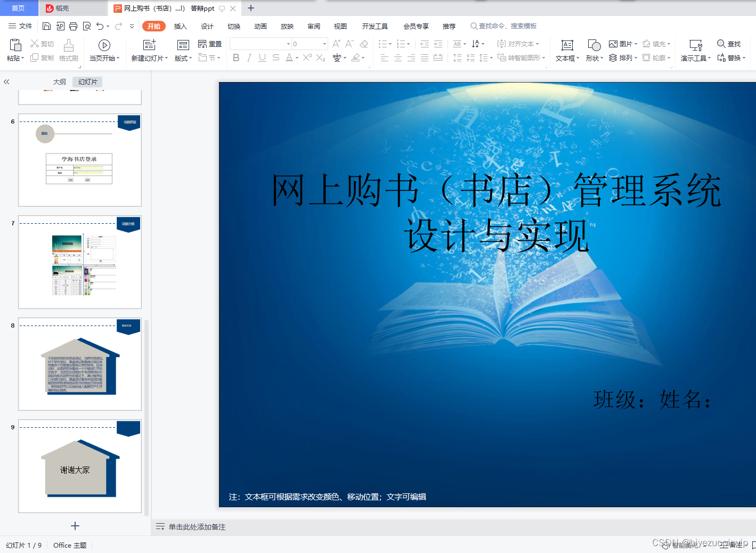
Task: Click add slide plus below thumbnails
Action: pos(75,526)
